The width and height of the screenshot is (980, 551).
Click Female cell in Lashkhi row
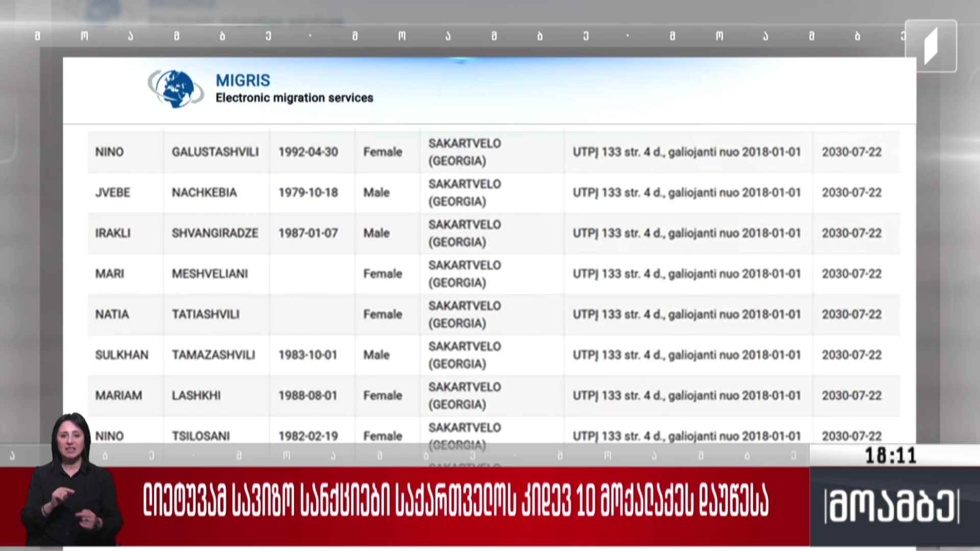[x=382, y=395]
